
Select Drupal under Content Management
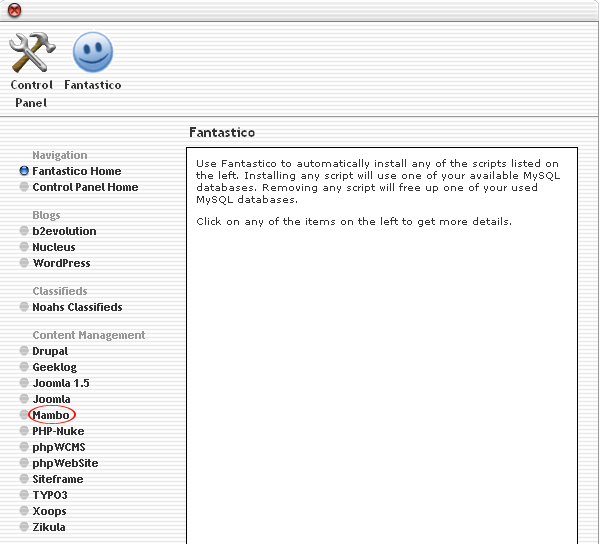(x=50, y=351)
